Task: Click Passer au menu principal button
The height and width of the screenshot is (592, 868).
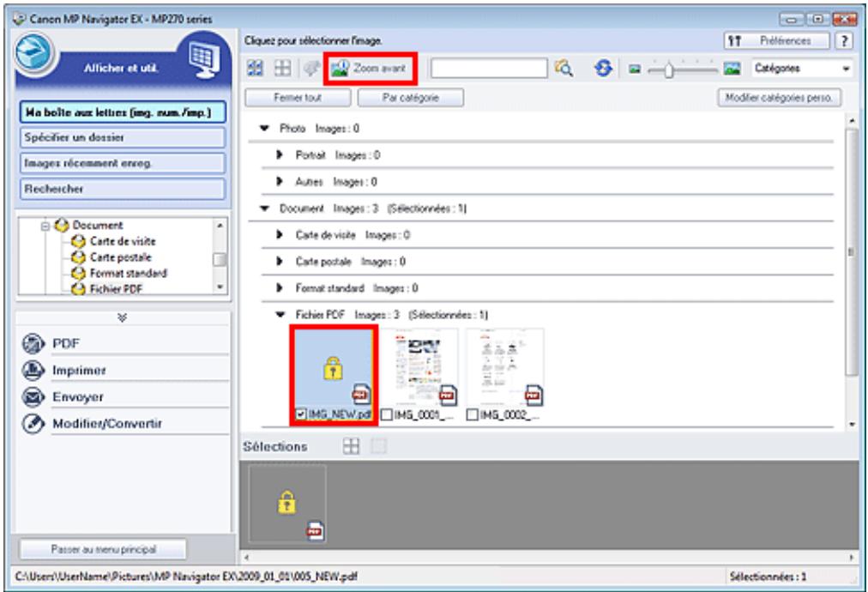Action: [x=104, y=549]
